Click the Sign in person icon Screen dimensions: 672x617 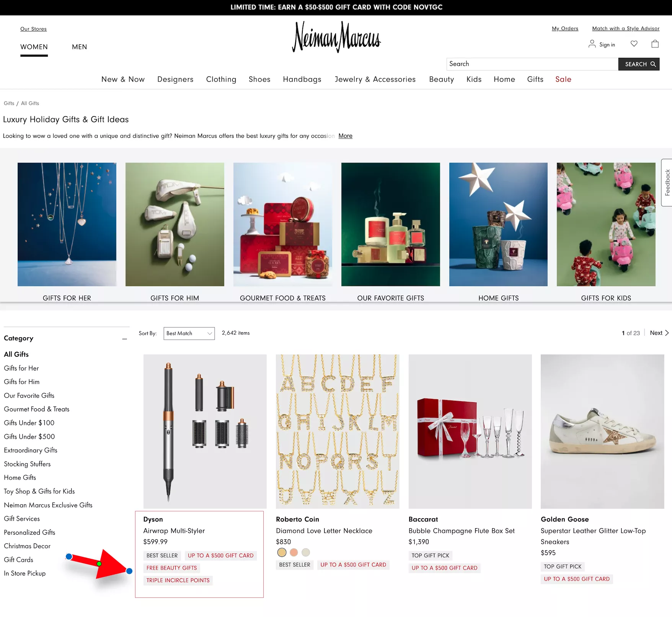pos(592,44)
